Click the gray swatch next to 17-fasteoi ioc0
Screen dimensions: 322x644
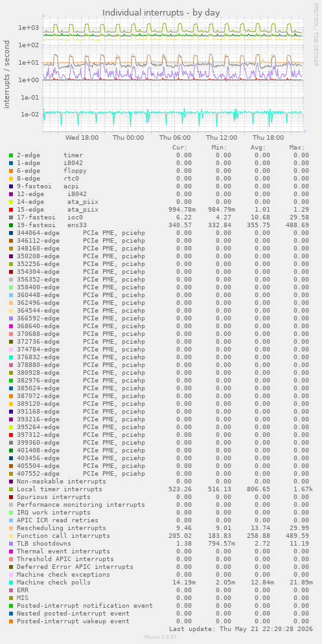[11, 217]
